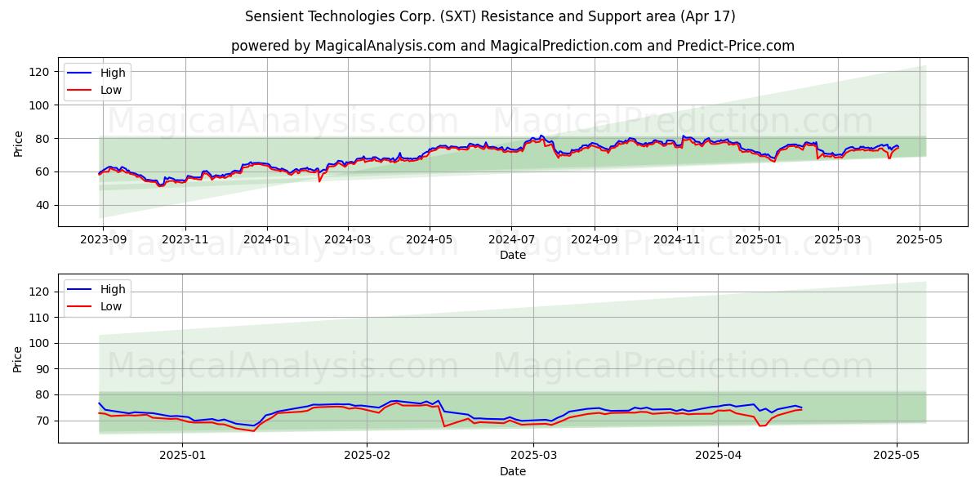Screen dimensions: 980x490
Task: Click the '2024-11' tick label
Action: (x=676, y=239)
